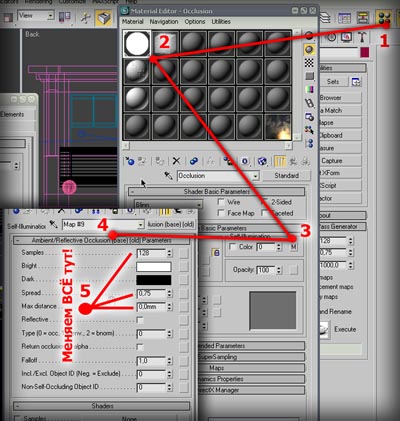The width and height of the screenshot is (400, 421).
Task: Click Capture utility button
Action: tap(340, 161)
